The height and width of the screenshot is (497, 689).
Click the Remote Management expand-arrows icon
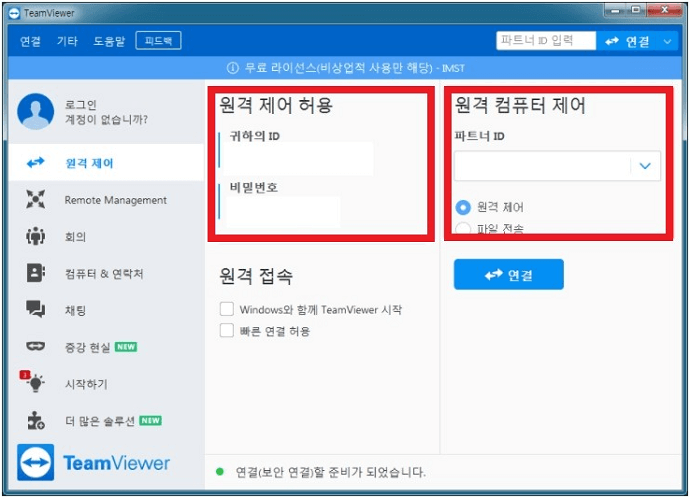coord(36,199)
